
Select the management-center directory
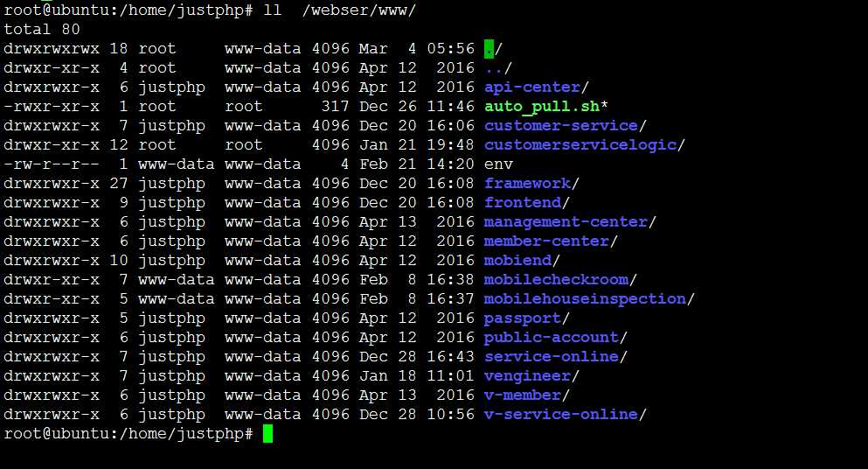[x=566, y=222]
